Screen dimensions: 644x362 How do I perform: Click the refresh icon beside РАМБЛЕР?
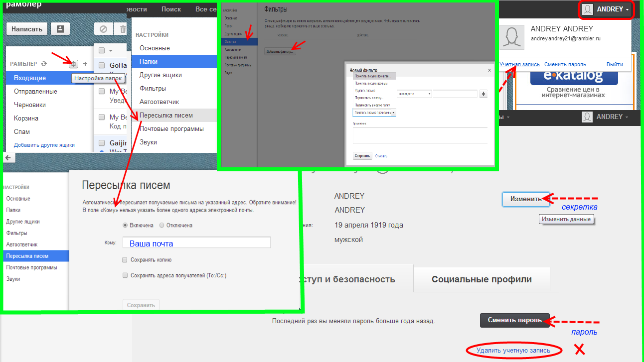(44, 64)
